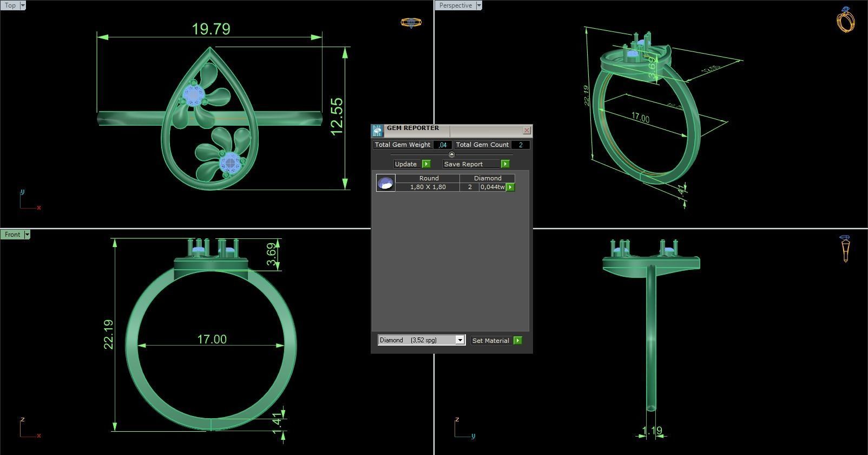The height and width of the screenshot is (455, 868).
Task: Select the 1.19 dimension in the side view
Action: pos(652,431)
